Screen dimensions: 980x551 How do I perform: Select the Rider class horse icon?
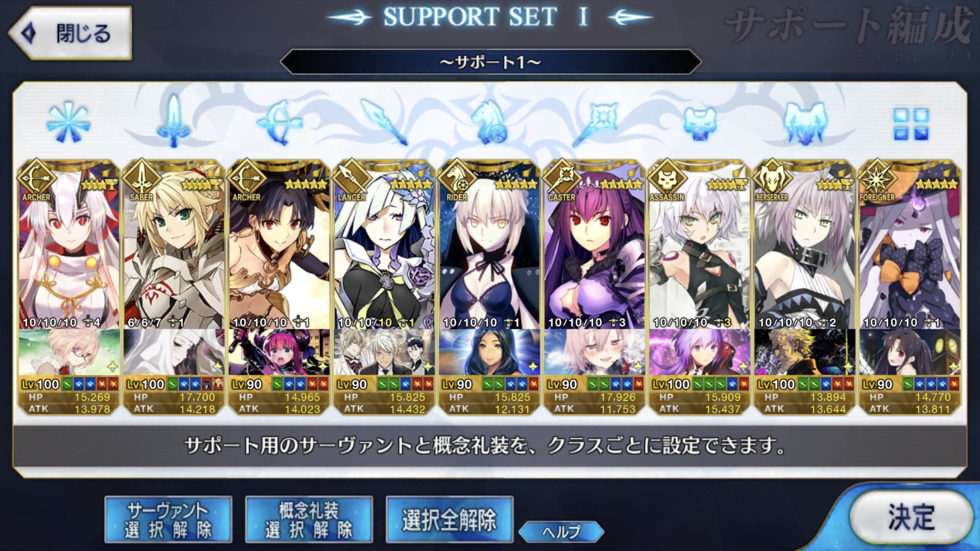[490, 122]
